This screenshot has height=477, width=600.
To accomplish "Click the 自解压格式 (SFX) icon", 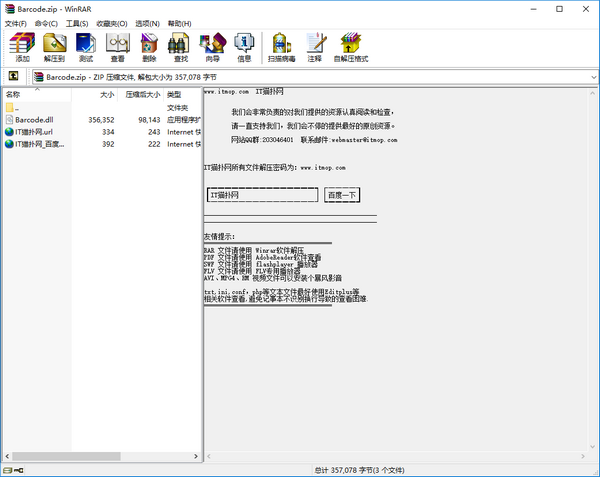I will point(351,47).
